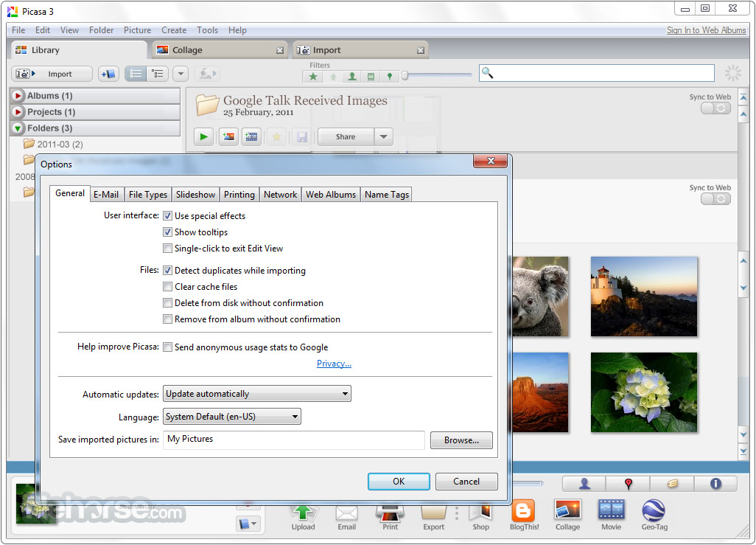Viewport: 756px width, 545px height.
Task: Show the Tags panel icon
Action: tap(672, 483)
